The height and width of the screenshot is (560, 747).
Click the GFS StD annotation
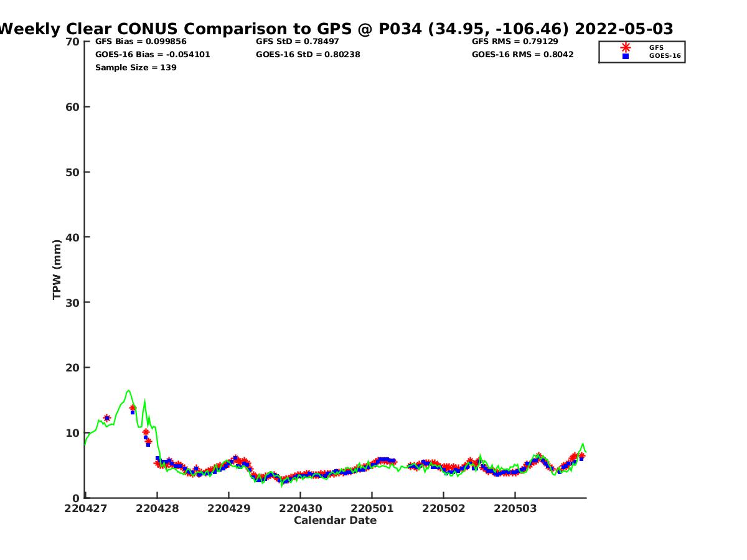(298, 42)
